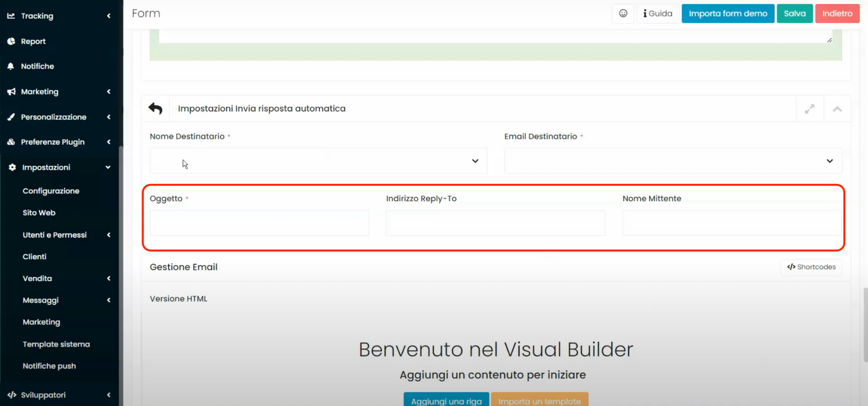Collapse the Invia risposta automatica panel

pos(837,109)
